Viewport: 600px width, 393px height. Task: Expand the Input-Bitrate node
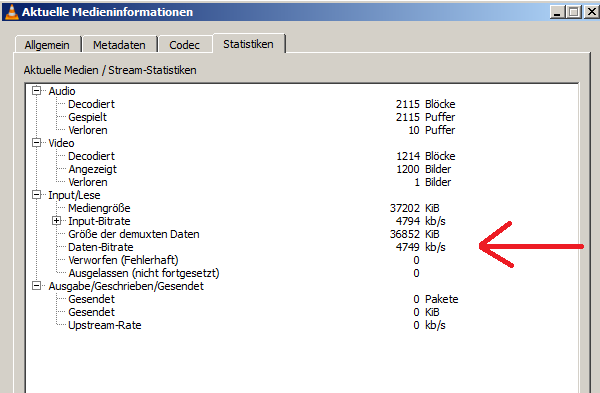56,221
